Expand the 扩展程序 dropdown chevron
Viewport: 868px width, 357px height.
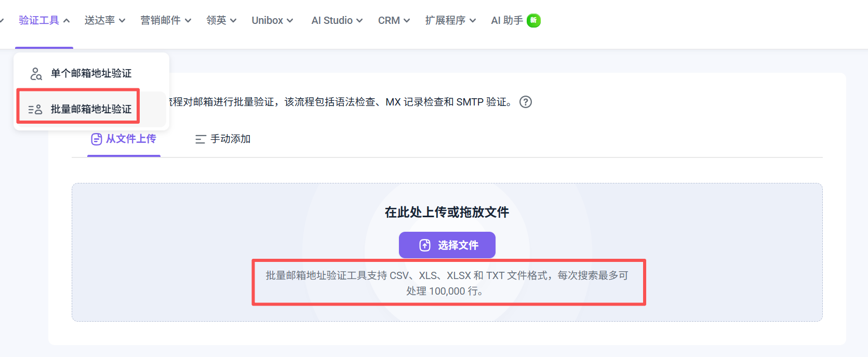pyautogui.click(x=473, y=21)
